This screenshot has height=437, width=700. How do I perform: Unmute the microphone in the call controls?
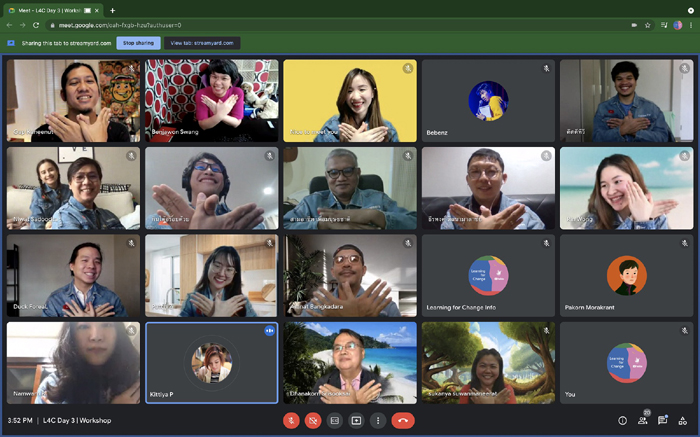click(x=291, y=420)
